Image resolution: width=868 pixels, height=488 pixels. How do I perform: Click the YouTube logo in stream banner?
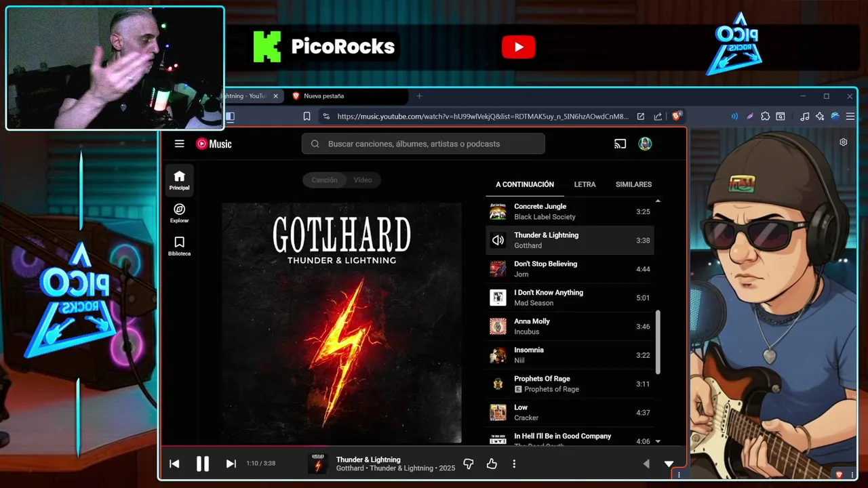tap(519, 47)
